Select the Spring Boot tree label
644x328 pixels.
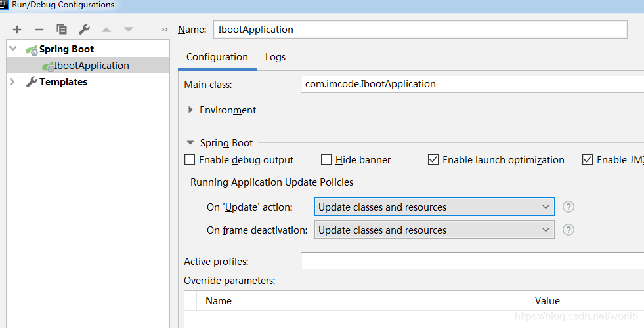(x=66, y=49)
